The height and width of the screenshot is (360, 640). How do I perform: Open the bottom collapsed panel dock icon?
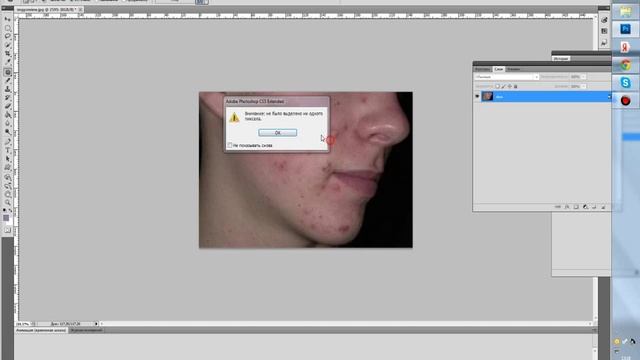[604, 43]
